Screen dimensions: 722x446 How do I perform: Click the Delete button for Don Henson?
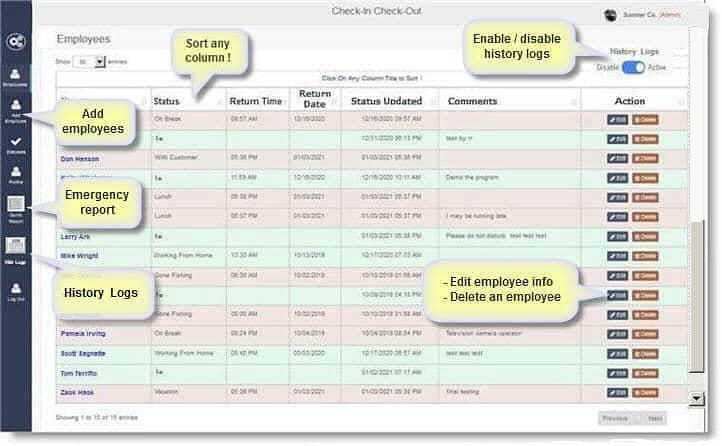click(646, 158)
